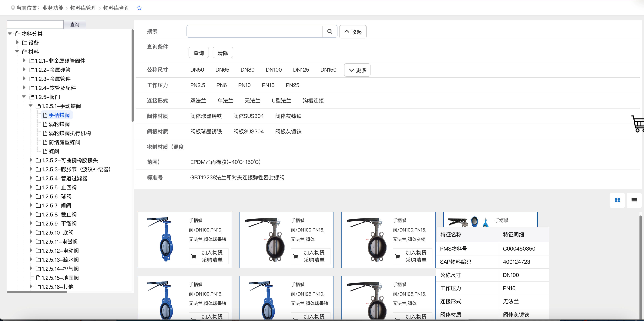Click the main 搜索 input field

coord(254,31)
